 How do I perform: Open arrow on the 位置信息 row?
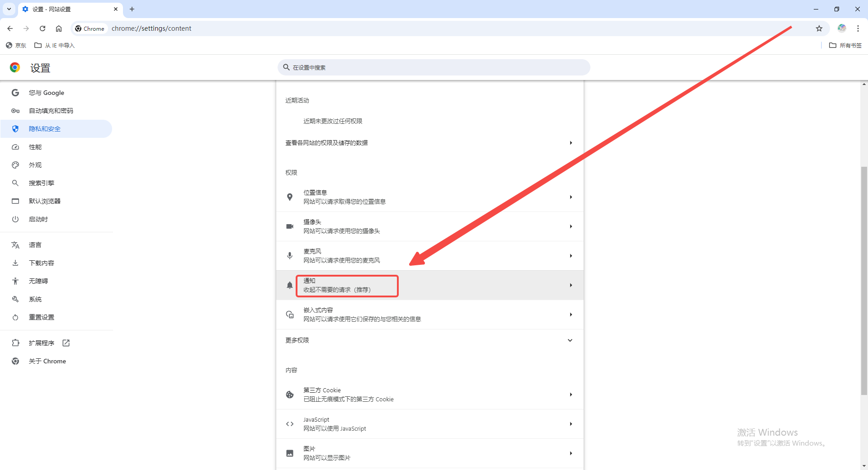[x=571, y=197]
